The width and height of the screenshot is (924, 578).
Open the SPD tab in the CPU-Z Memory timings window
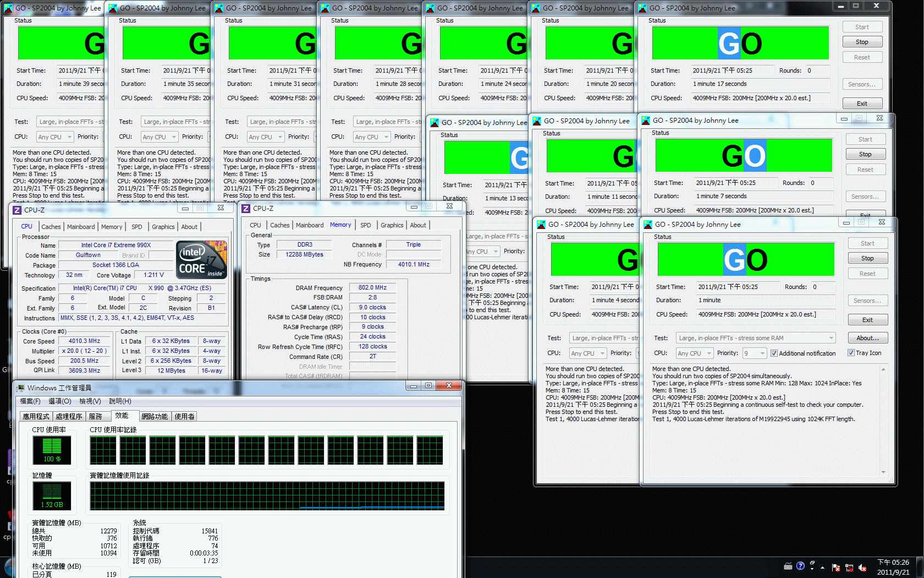coord(366,225)
